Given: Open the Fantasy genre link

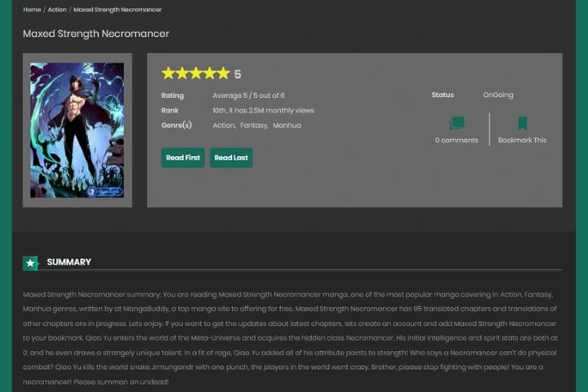Looking at the screenshot, I should (x=254, y=125).
